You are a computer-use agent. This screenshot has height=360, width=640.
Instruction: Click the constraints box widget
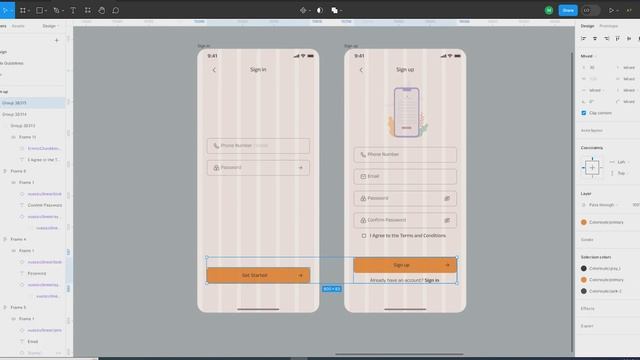(x=592, y=167)
